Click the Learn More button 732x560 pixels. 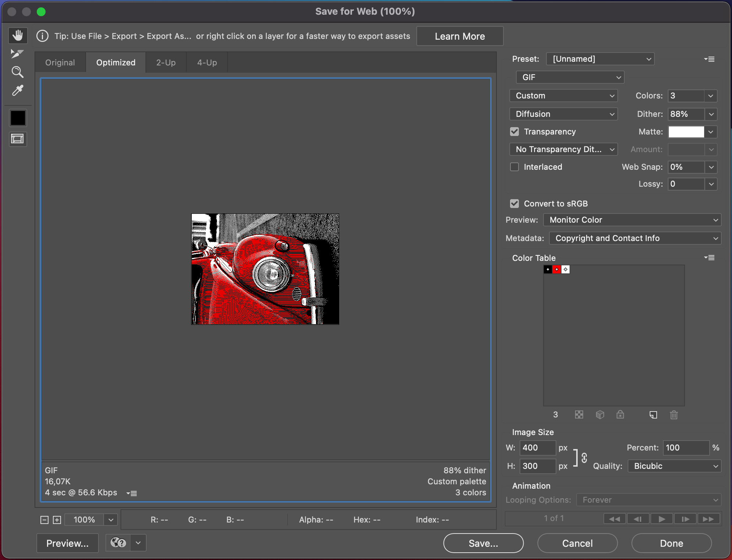pyautogui.click(x=460, y=36)
